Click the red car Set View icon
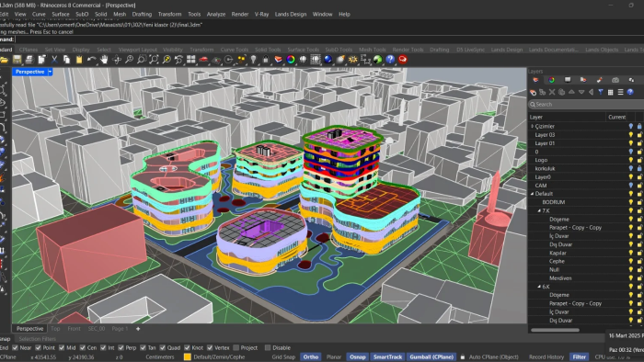The height and width of the screenshot is (362, 644). [203, 60]
